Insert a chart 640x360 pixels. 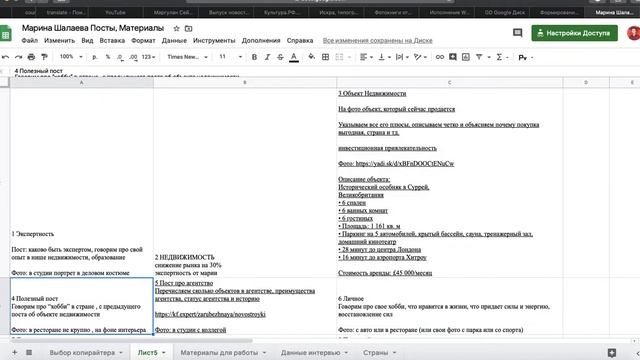[466, 57]
